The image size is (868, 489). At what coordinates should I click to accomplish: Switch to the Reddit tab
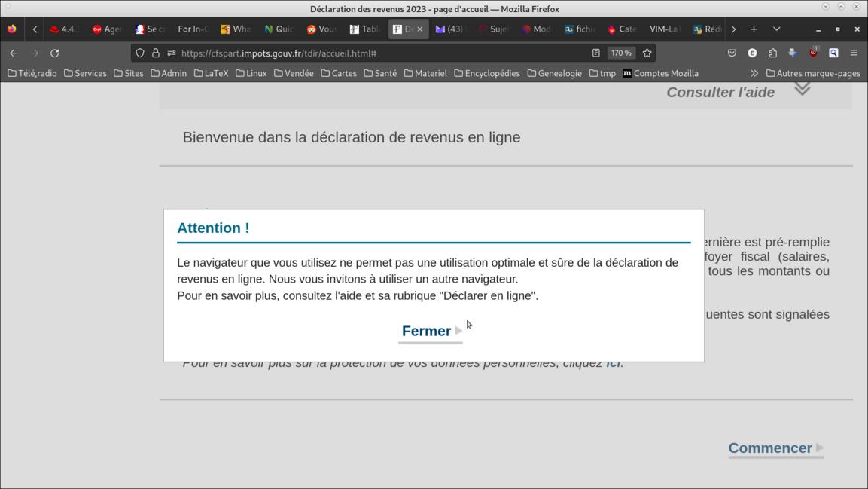(x=321, y=29)
